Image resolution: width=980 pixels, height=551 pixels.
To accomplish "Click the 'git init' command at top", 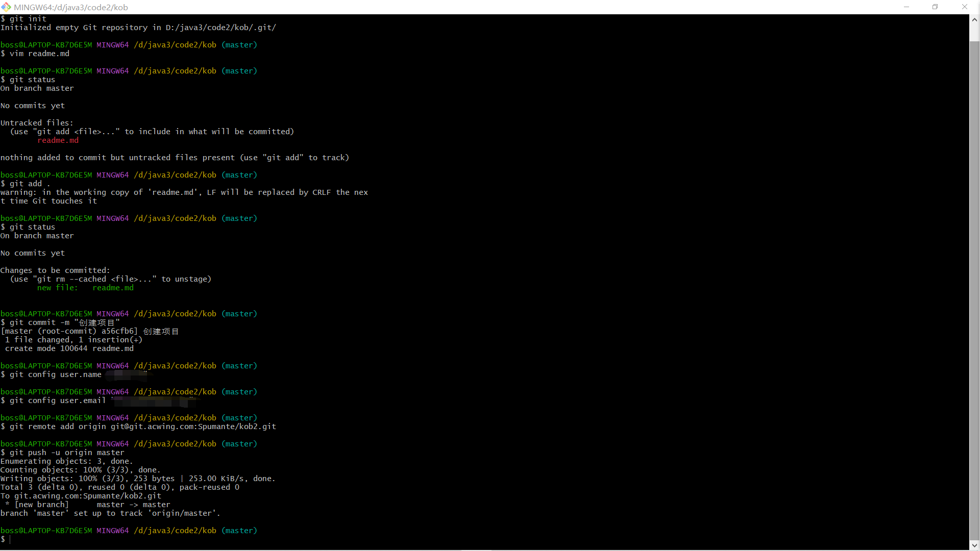I will pyautogui.click(x=28, y=19).
